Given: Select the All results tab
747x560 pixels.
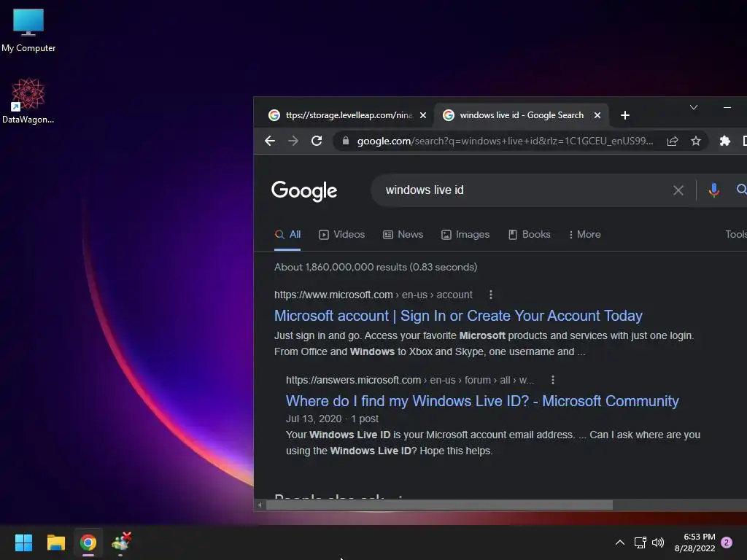Looking at the screenshot, I should pos(287,235).
